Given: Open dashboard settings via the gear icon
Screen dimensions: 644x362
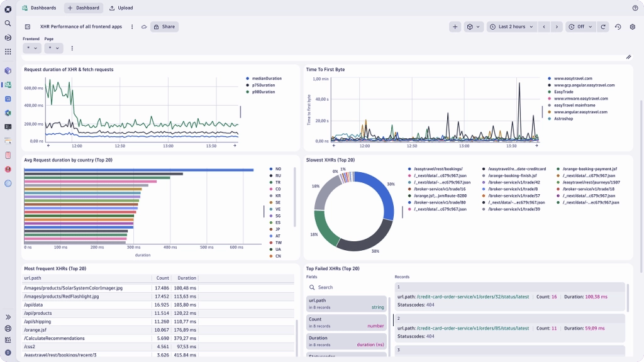Looking at the screenshot, I should click(633, 26).
